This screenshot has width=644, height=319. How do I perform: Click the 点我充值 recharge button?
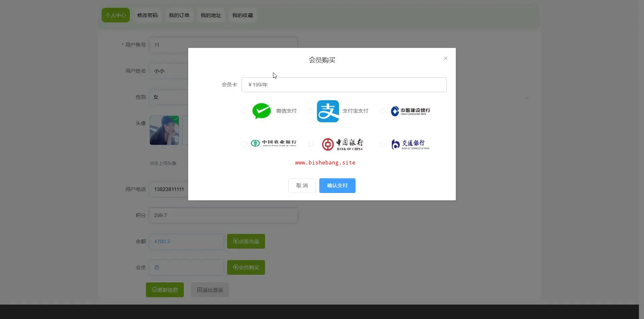click(x=246, y=241)
